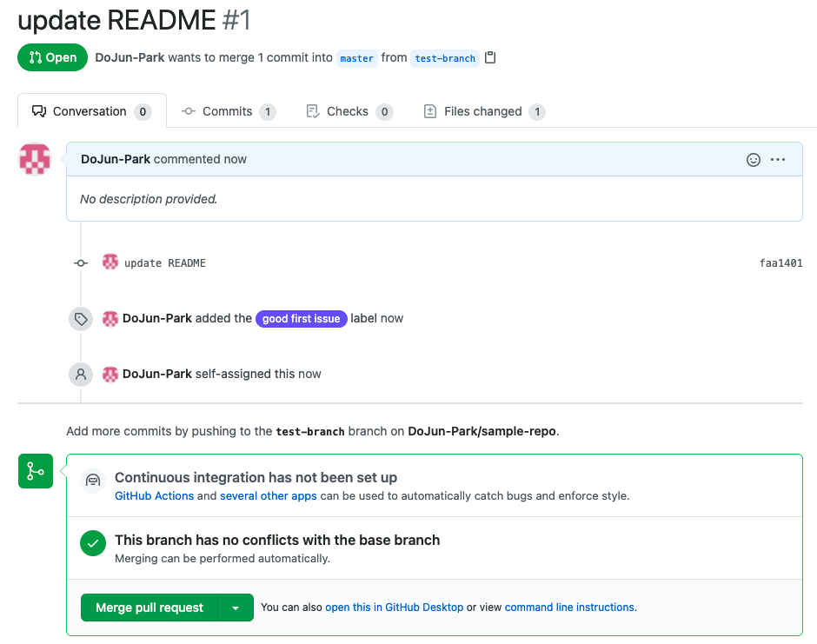
Task: Click the person self-assigned timeline icon
Action: pyautogui.click(x=81, y=375)
